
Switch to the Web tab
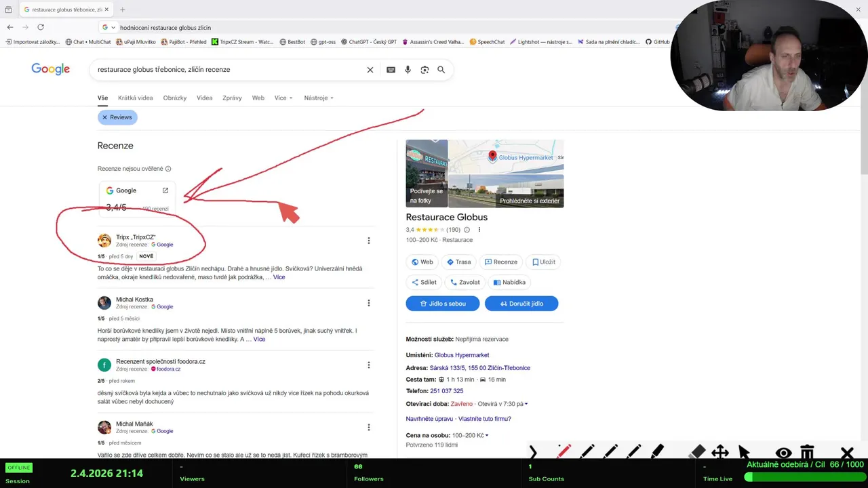coord(258,98)
